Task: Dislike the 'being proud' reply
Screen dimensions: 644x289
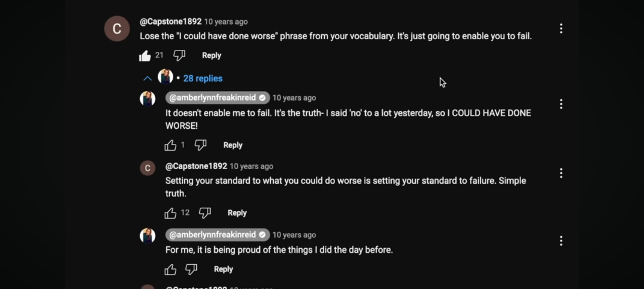Action: tap(191, 269)
